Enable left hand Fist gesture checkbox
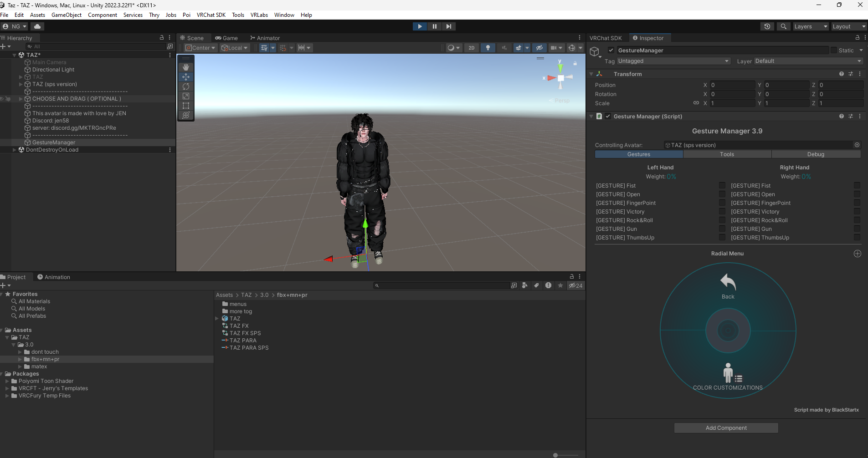This screenshot has width=868, height=458. [722, 185]
